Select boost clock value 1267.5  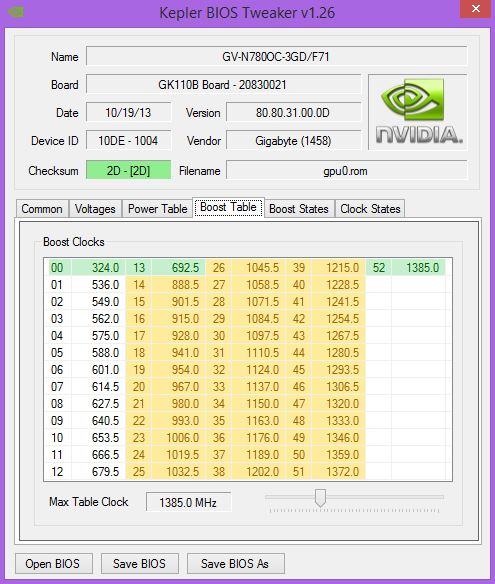point(339,336)
